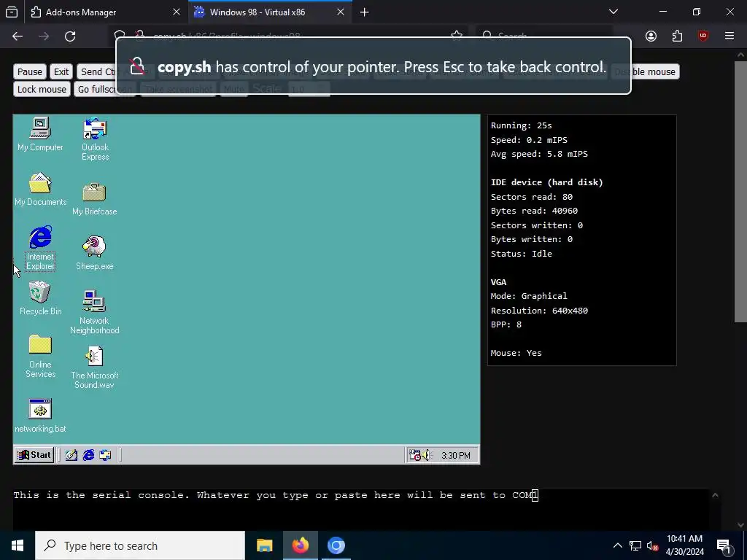The image size is (747, 560).
Task: Click the Firefox host taskbar icon
Action: (x=300, y=545)
